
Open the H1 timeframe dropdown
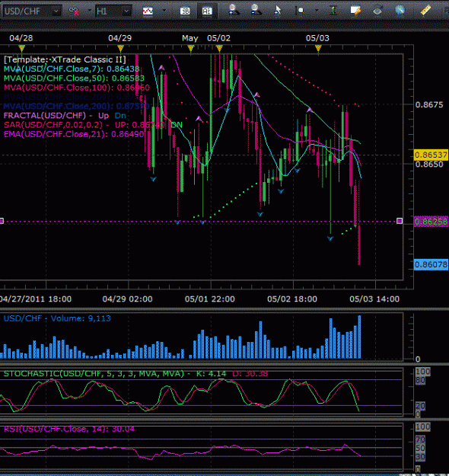tap(113, 11)
